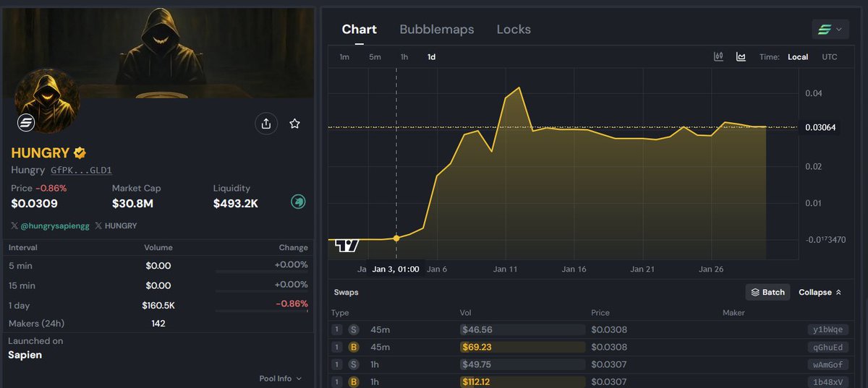Expand the Pool Info section

[x=281, y=378]
